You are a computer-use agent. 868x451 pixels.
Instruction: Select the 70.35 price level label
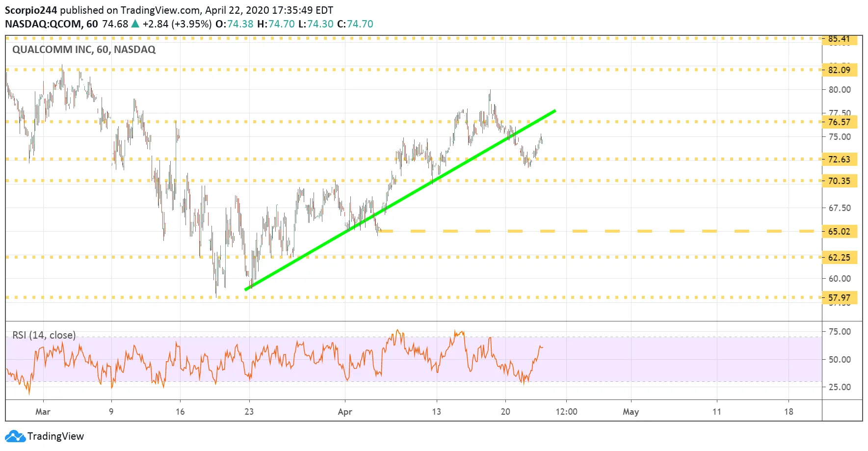[x=840, y=181]
